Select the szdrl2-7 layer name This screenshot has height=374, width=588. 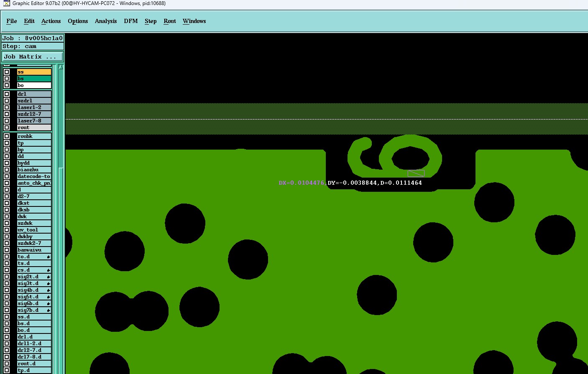[34, 114]
